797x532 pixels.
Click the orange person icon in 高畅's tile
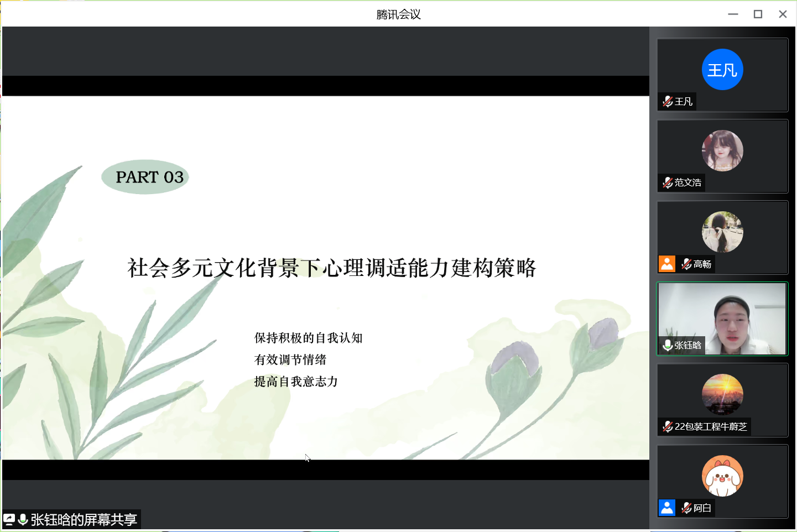667,264
